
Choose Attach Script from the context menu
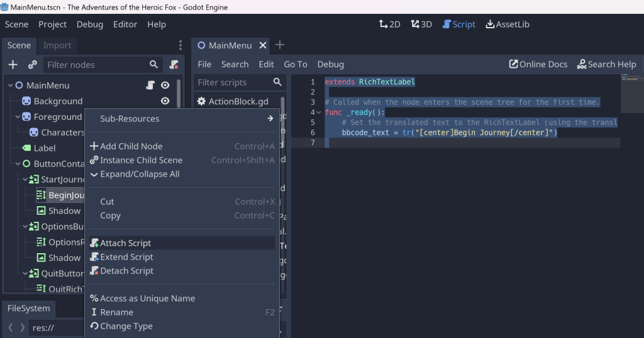pos(126,243)
